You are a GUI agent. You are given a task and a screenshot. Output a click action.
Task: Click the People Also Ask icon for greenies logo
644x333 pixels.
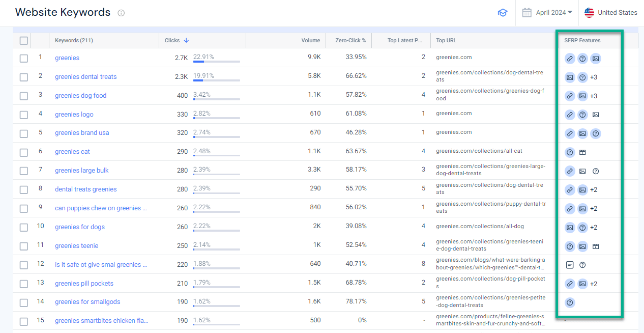582,115
